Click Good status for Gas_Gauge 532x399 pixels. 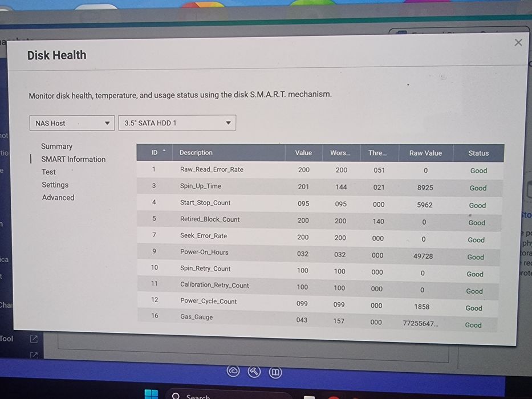(473, 325)
